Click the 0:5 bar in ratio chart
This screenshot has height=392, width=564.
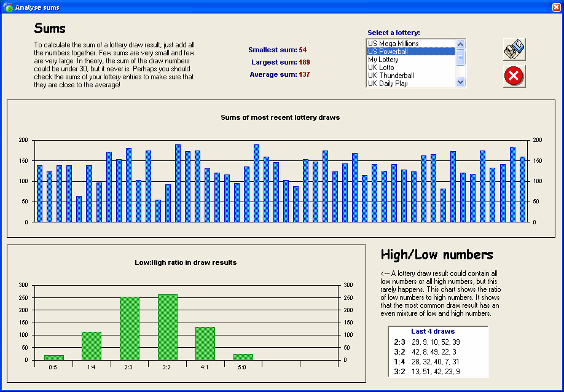click(x=53, y=357)
